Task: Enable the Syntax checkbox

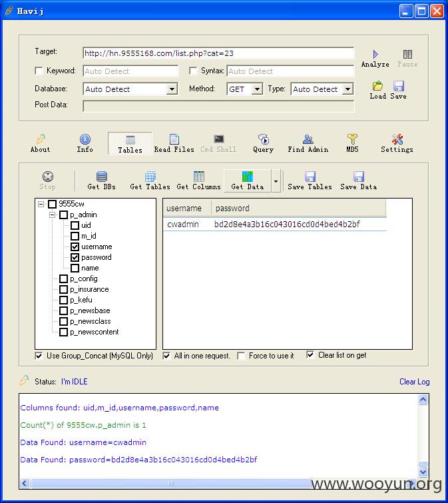Action: pos(193,71)
